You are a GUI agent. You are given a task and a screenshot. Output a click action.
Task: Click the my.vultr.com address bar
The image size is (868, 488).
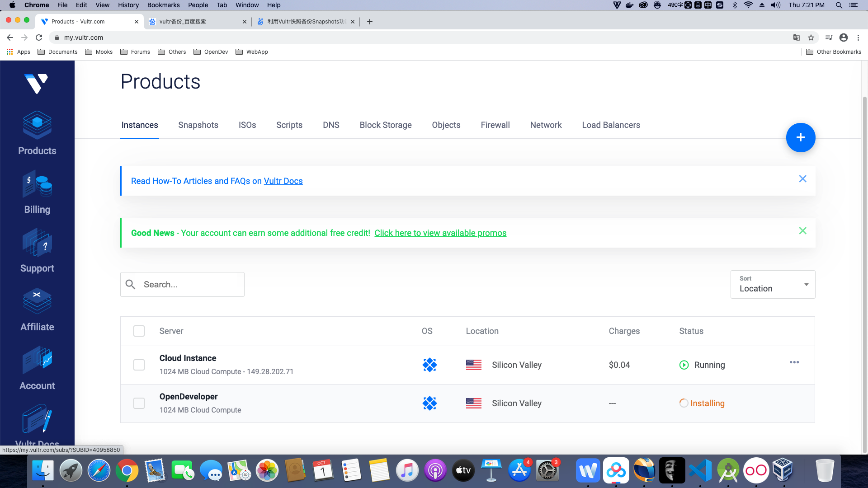coord(420,38)
